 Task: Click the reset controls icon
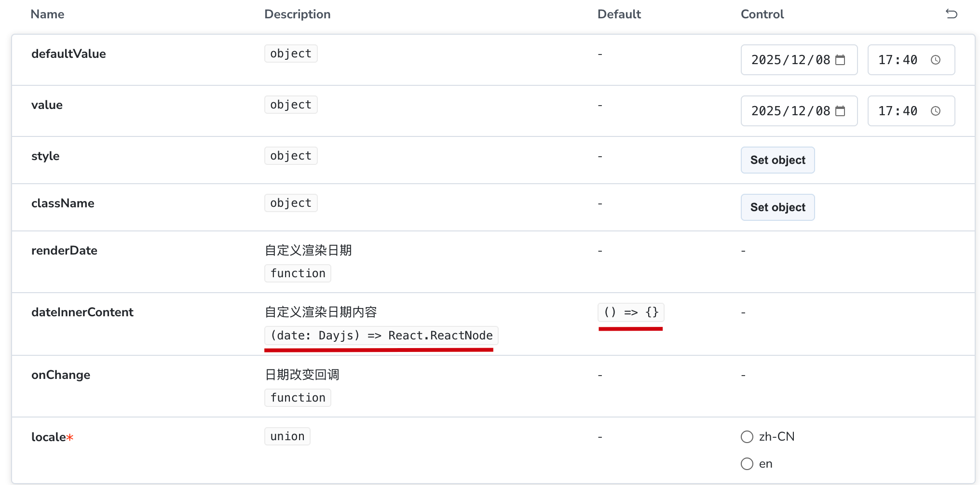[x=951, y=14]
